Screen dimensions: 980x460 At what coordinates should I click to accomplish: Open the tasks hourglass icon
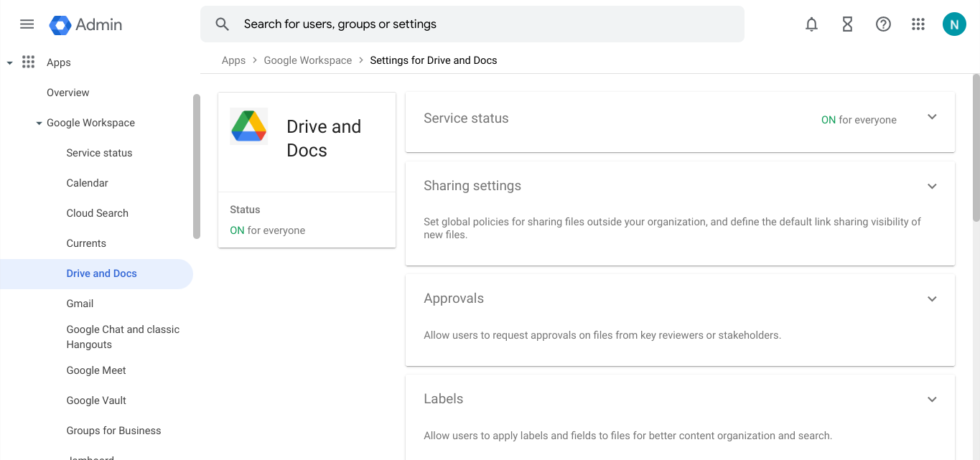click(847, 24)
